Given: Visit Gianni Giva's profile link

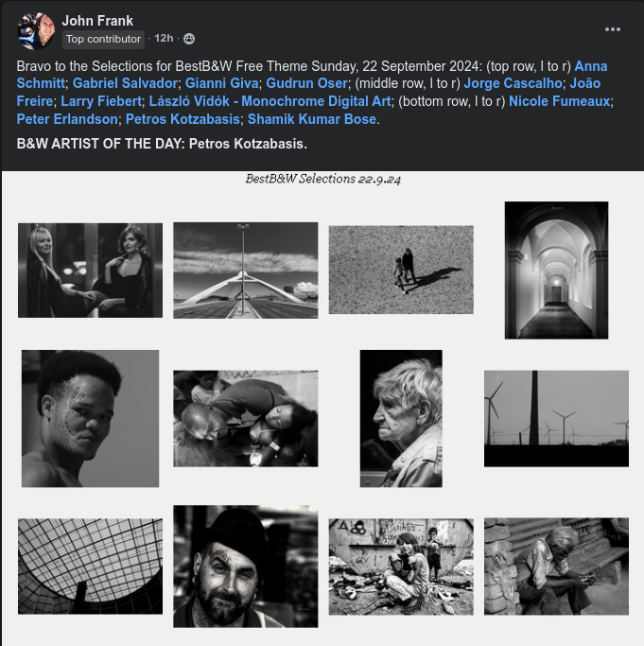Looking at the screenshot, I should coord(221,83).
